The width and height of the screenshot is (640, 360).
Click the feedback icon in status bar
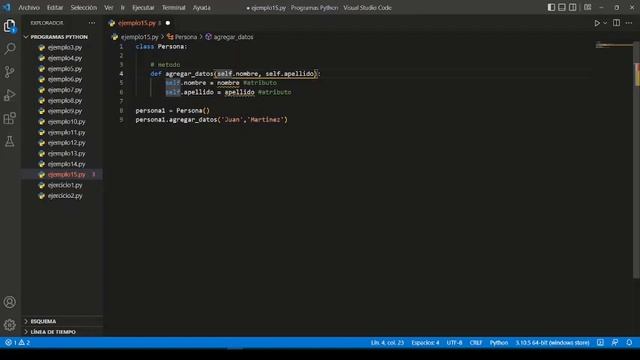(615, 342)
